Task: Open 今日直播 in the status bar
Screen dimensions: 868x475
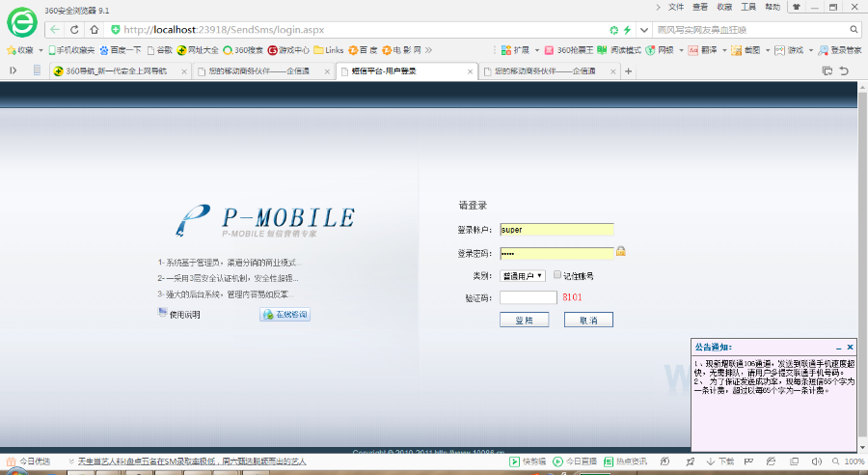Action: (575, 461)
